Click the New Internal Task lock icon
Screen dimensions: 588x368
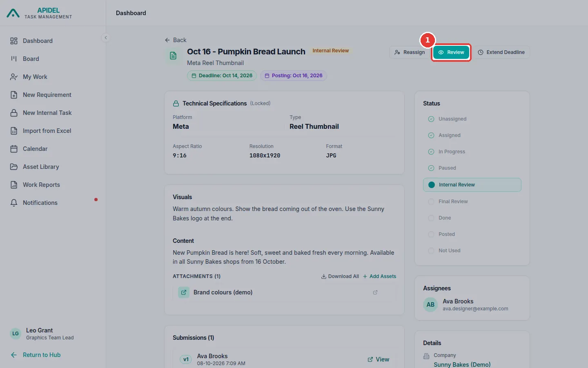(x=14, y=113)
